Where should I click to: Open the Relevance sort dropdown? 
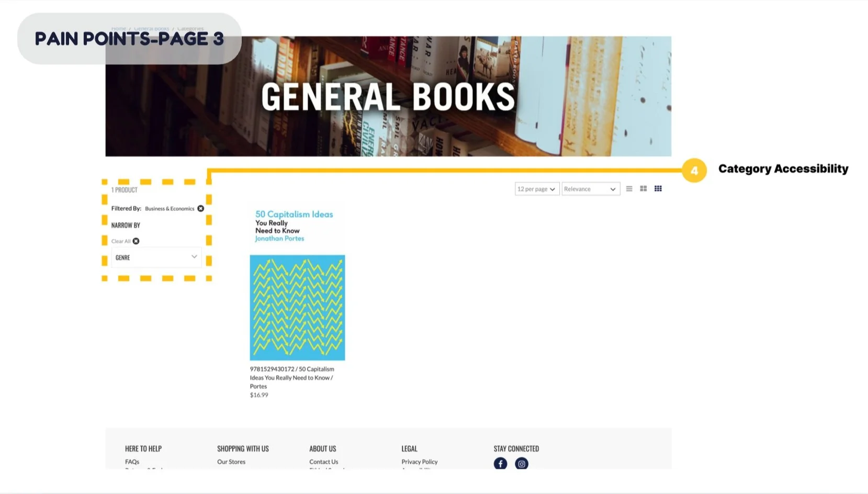pos(591,189)
